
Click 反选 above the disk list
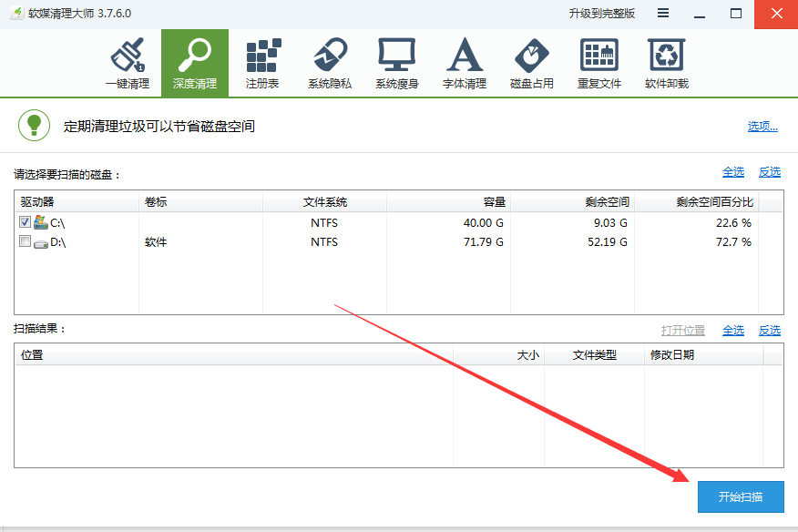770,172
